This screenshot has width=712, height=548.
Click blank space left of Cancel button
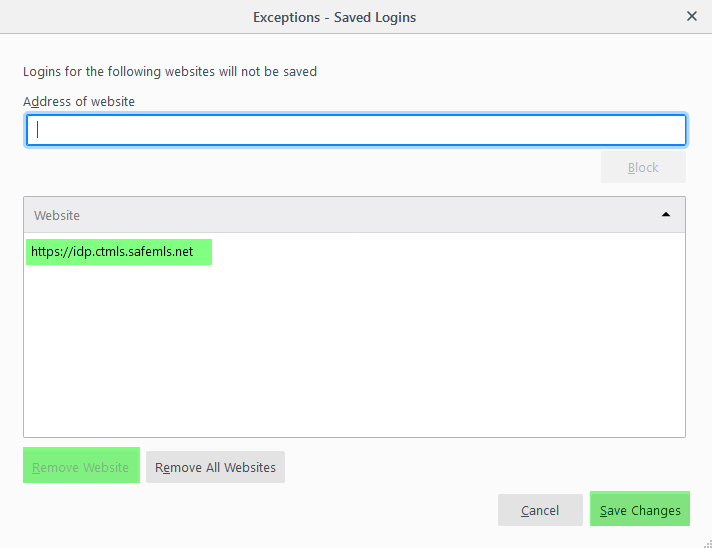pos(300,510)
